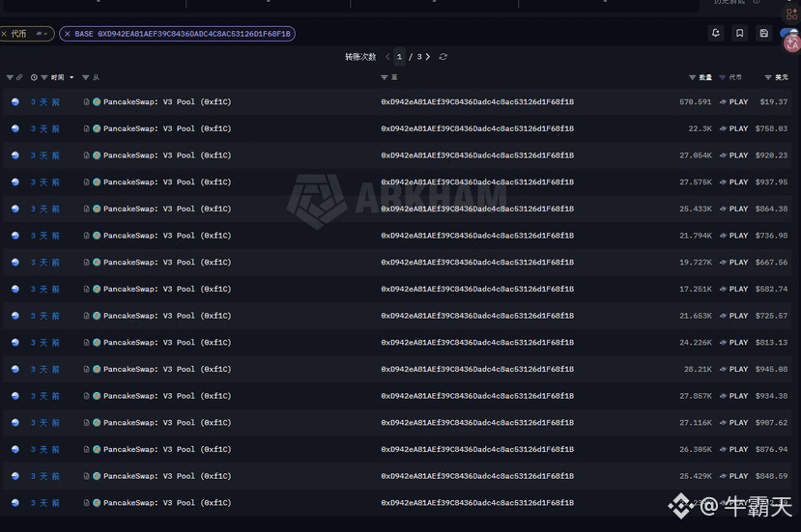The image size is (801, 532).
Task: Open 3 天前 link on $920.23 row
Action: coord(45,155)
